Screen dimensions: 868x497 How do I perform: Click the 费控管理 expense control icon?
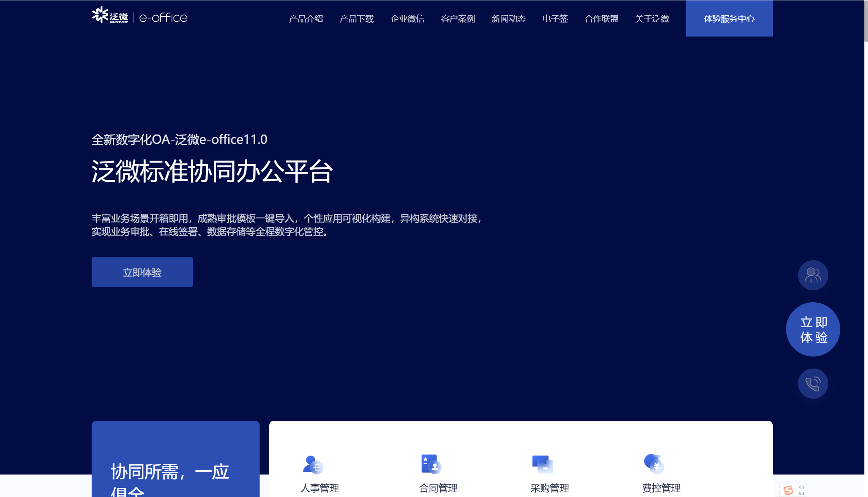click(x=654, y=464)
